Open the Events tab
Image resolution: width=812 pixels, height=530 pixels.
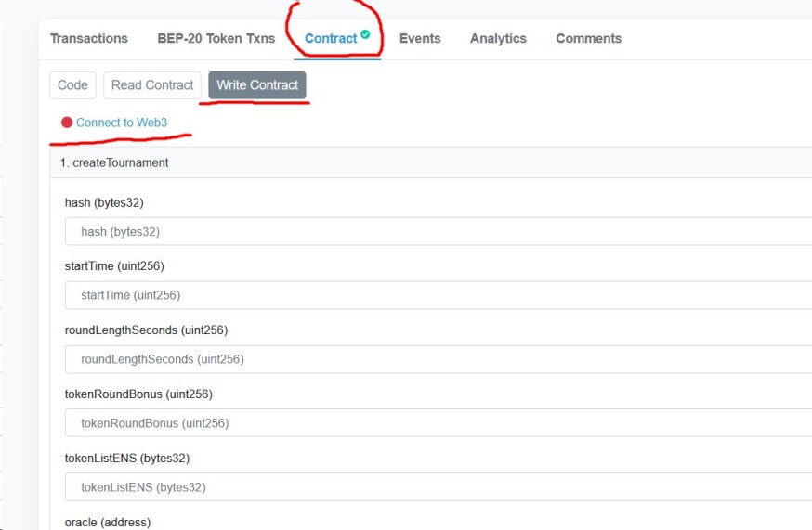[420, 39]
